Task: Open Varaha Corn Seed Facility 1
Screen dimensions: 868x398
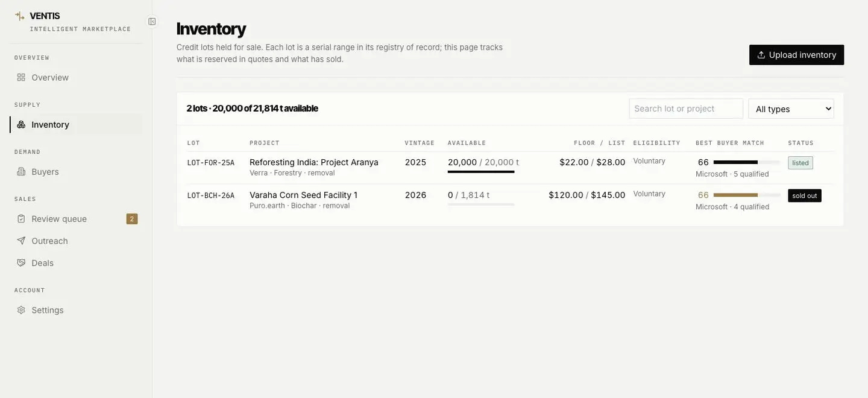Action: pyautogui.click(x=304, y=195)
